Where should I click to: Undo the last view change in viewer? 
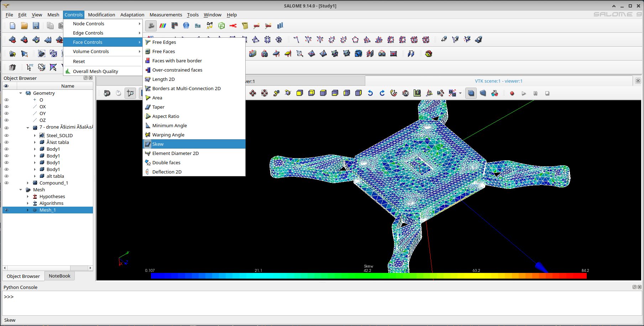(x=370, y=93)
